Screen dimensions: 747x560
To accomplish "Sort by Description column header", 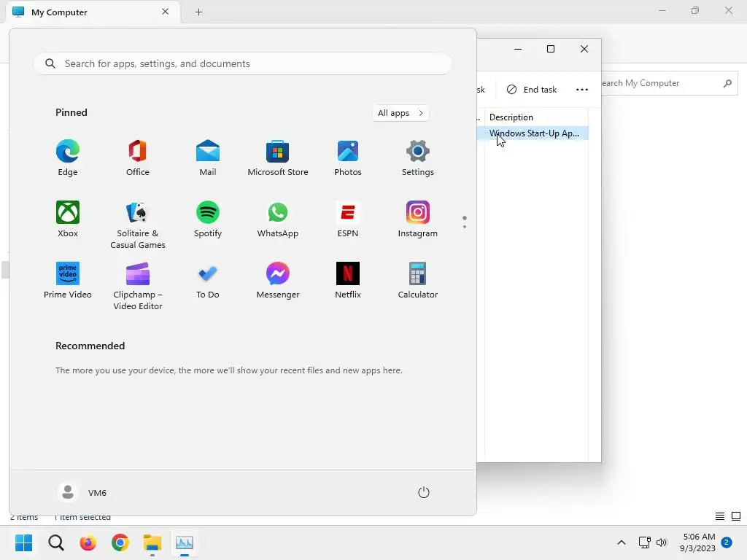I will coord(536,117).
